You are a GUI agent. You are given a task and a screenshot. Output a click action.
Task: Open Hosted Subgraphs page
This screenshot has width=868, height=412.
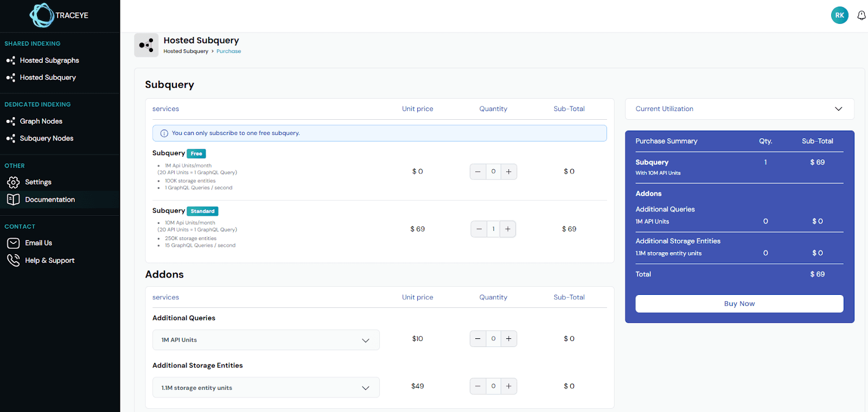tap(49, 60)
